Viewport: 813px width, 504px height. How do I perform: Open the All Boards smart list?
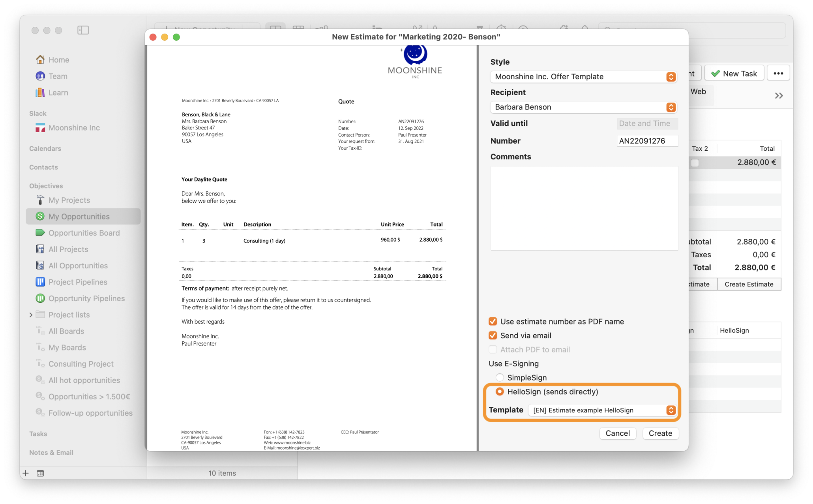click(66, 331)
